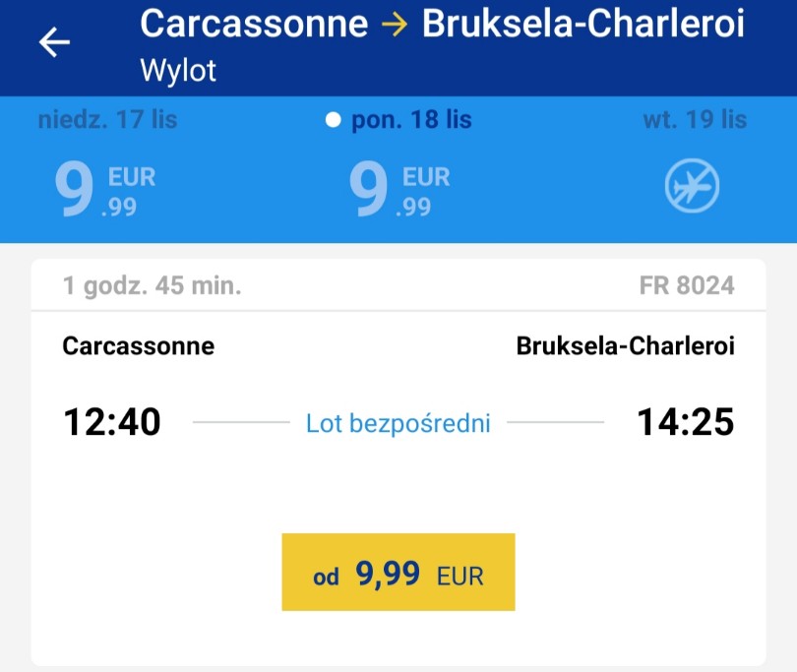Click the 12:40 departure time

(112, 422)
